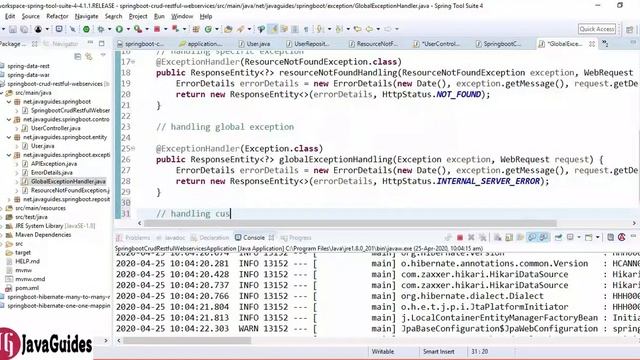The height and width of the screenshot is (360, 640).
Task: Click the Clear Console icon
Action: tap(498, 238)
